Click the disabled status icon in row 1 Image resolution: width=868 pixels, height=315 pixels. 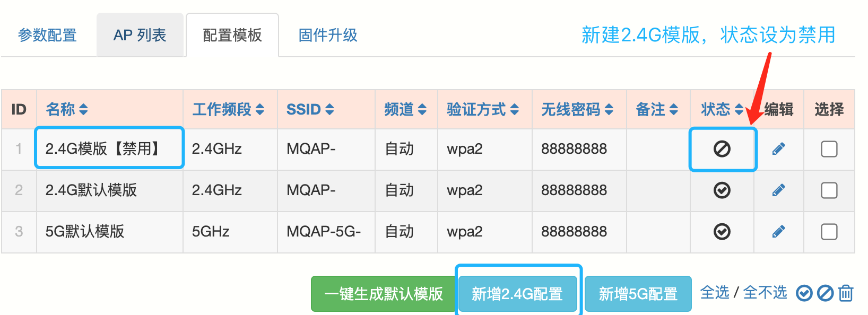coord(722,149)
